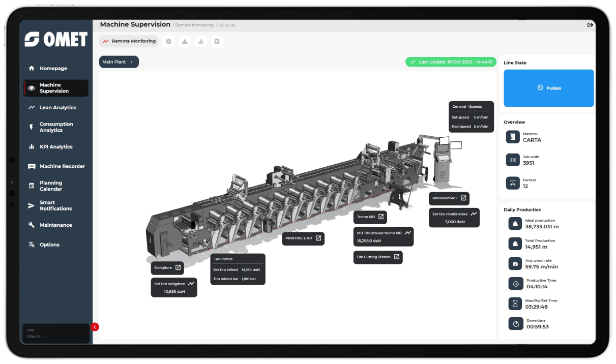
Task: Click the Last Update status badge
Action: (451, 62)
